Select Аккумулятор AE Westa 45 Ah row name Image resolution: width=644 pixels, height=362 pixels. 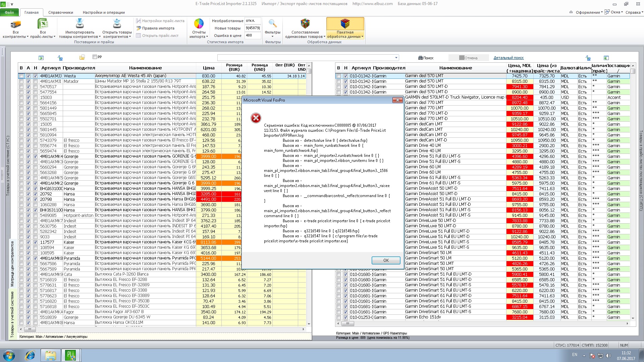click(145, 76)
